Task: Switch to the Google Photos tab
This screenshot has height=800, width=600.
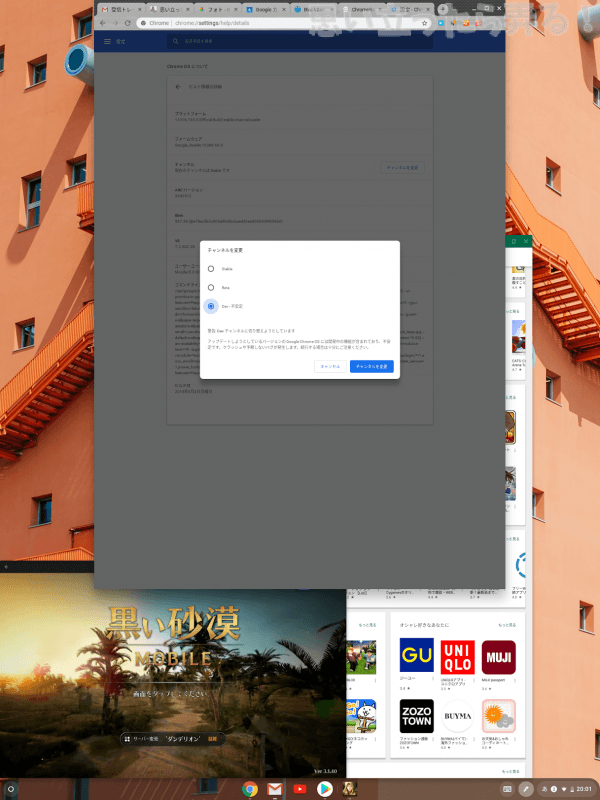Action: (218, 9)
